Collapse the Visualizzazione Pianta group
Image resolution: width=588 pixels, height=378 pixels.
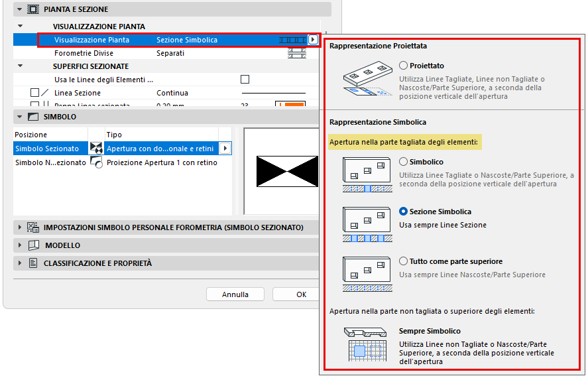pyautogui.click(x=21, y=27)
